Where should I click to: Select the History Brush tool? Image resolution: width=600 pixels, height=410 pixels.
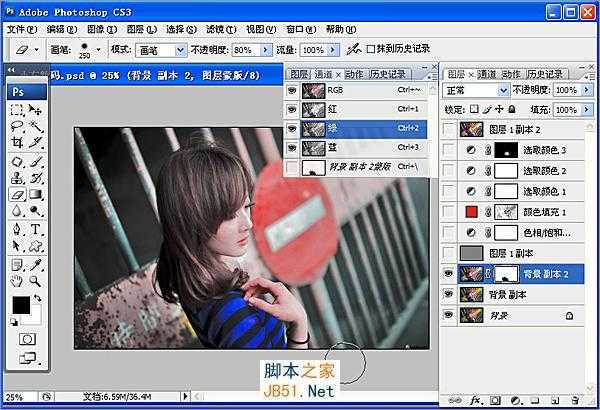tap(36, 178)
